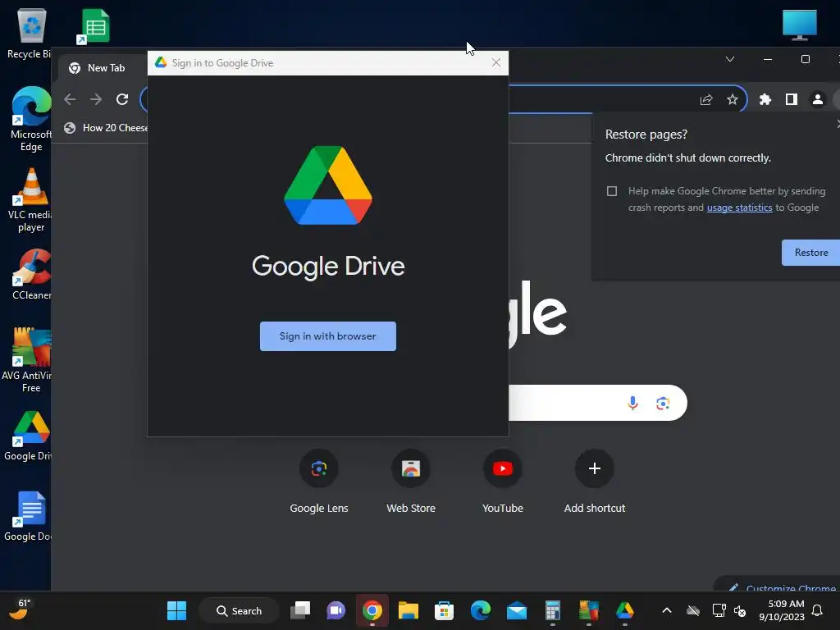The width and height of the screenshot is (840, 630).
Task: Open Chrome Extensions puzzle icon
Action: point(765,99)
